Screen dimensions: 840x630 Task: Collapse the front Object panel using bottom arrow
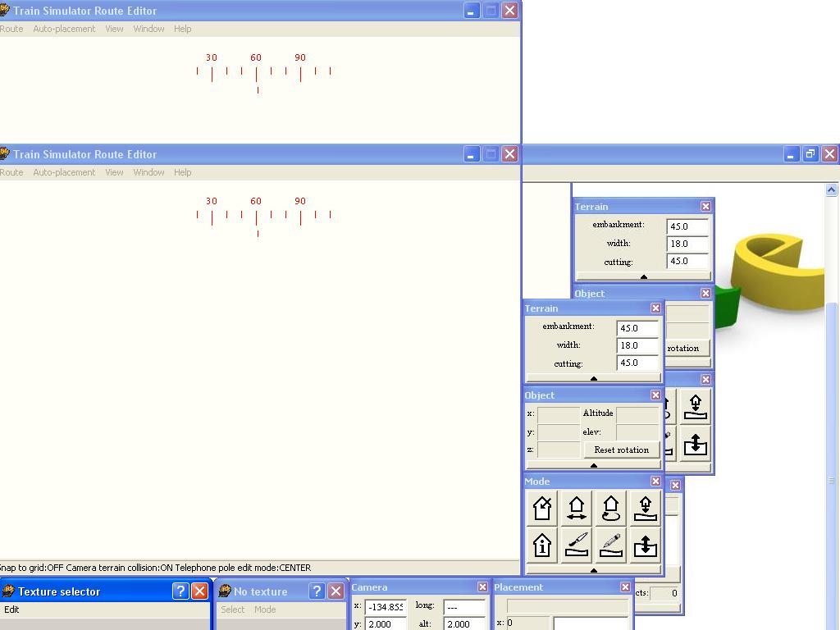pyautogui.click(x=593, y=465)
